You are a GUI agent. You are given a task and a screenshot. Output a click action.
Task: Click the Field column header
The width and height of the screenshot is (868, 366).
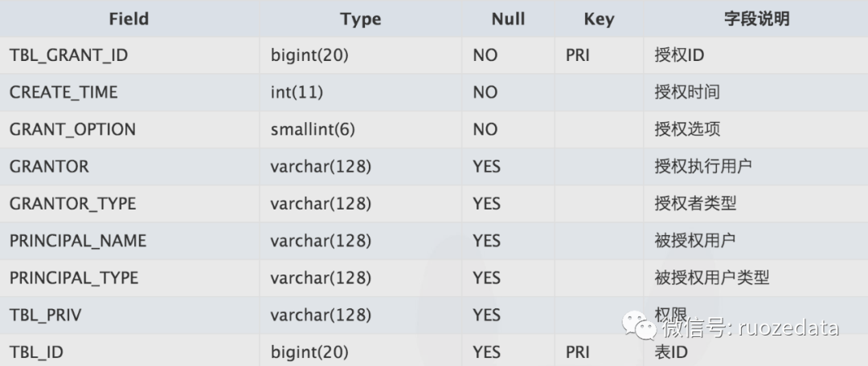click(x=129, y=18)
